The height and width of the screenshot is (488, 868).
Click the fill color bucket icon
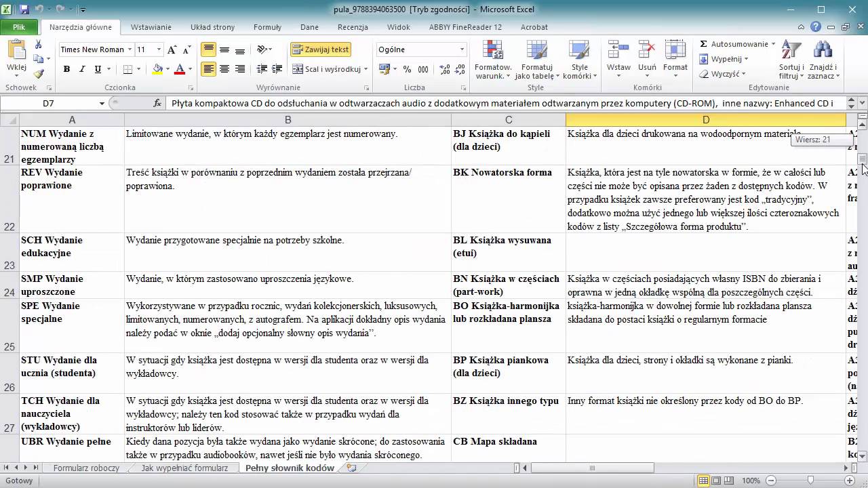(x=158, y=69)
